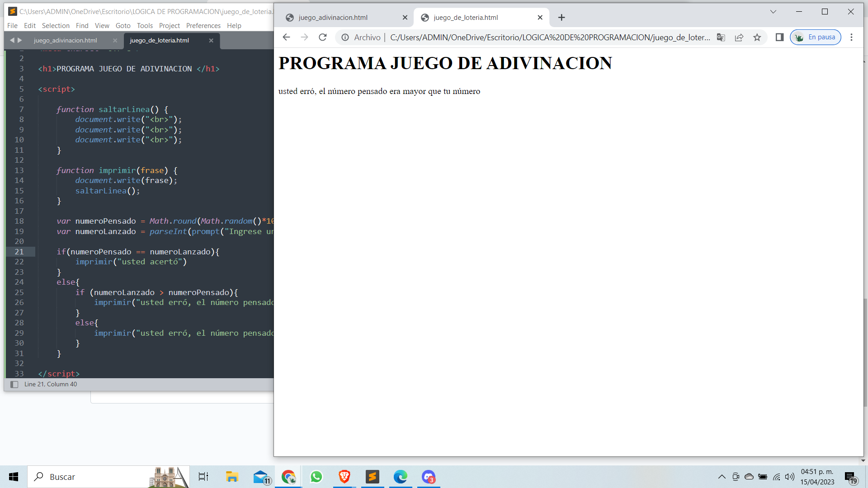Open WhatsApp from taskbar

coord(316,477)
